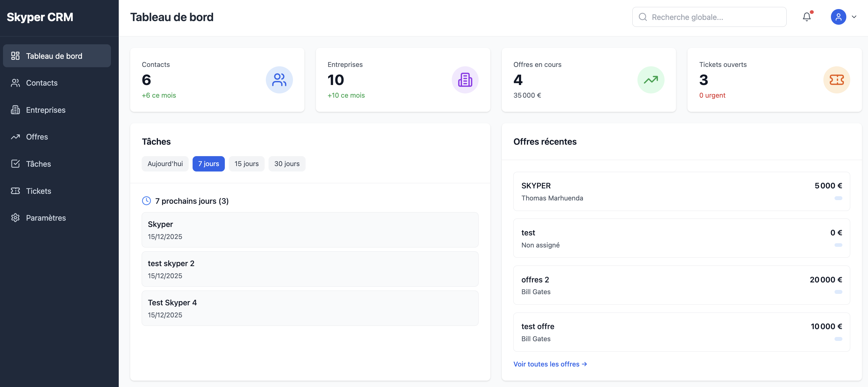Open the offres 2 offer card
This screenshot has height=387, width=868.
[x=681, y=285]
